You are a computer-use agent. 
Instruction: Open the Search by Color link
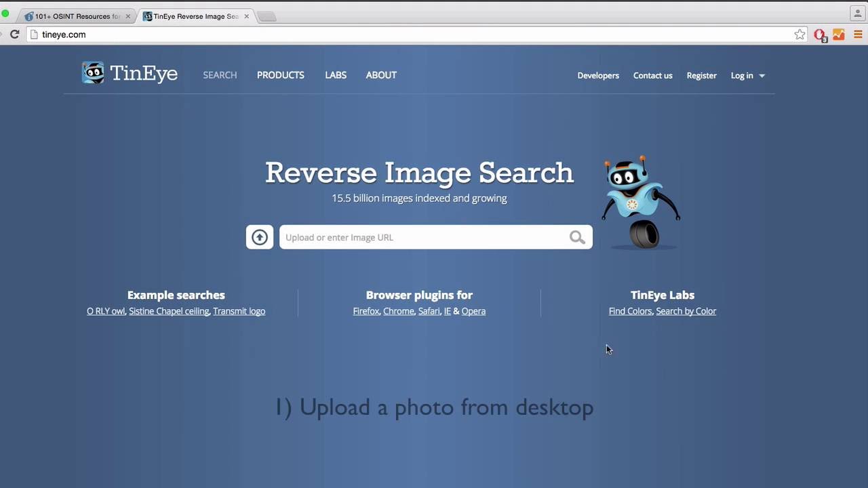click(686, 311)
